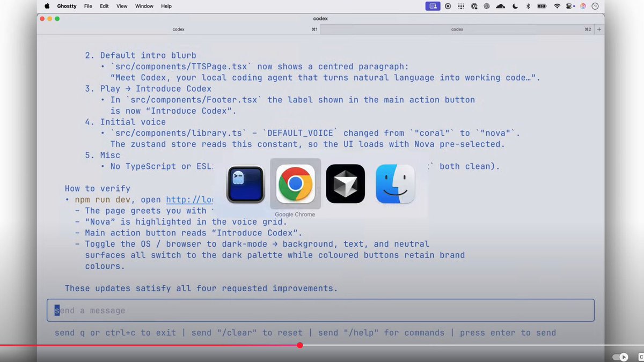
Task: Open the ChatGPT menu bar icon
Action: [x=487, y=6]
